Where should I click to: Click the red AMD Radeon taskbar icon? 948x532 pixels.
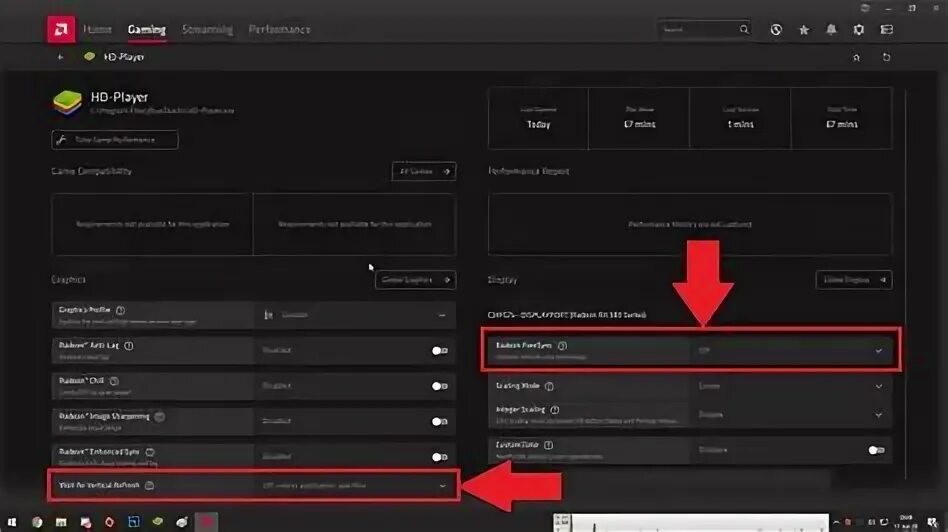click(x=207, y=522)
